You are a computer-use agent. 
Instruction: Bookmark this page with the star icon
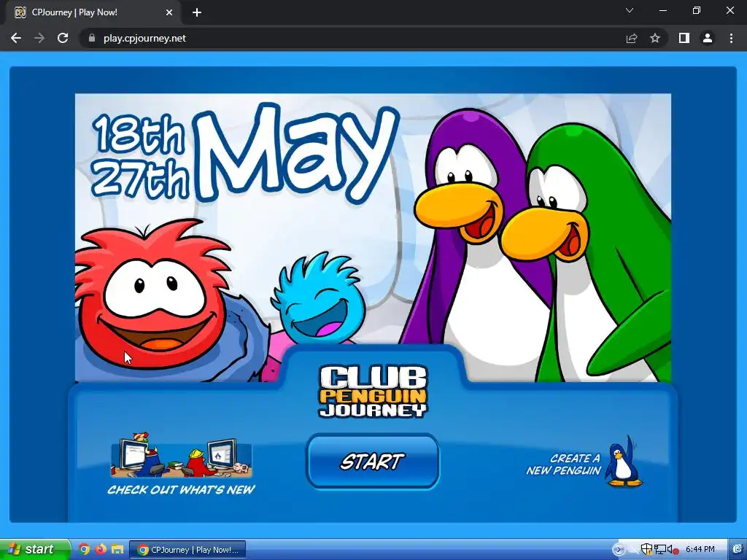click(655, 38)
